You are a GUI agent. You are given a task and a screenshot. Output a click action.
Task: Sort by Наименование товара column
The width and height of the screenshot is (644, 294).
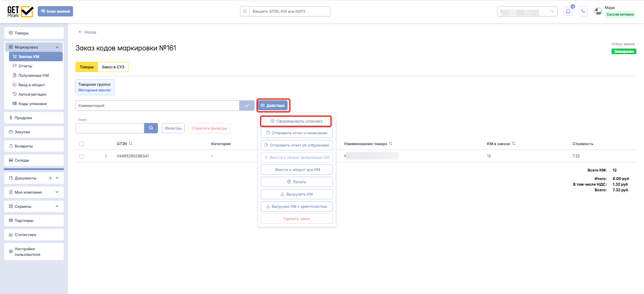coord(368,144)
